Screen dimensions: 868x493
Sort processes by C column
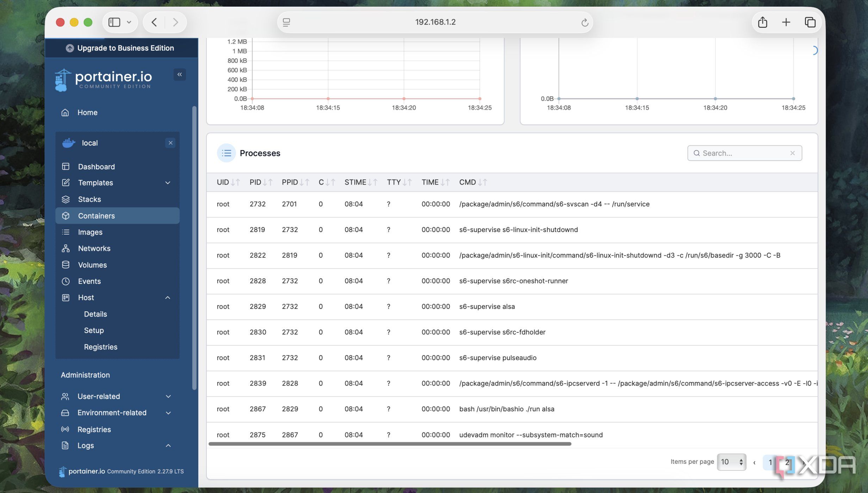coord(327,182)
